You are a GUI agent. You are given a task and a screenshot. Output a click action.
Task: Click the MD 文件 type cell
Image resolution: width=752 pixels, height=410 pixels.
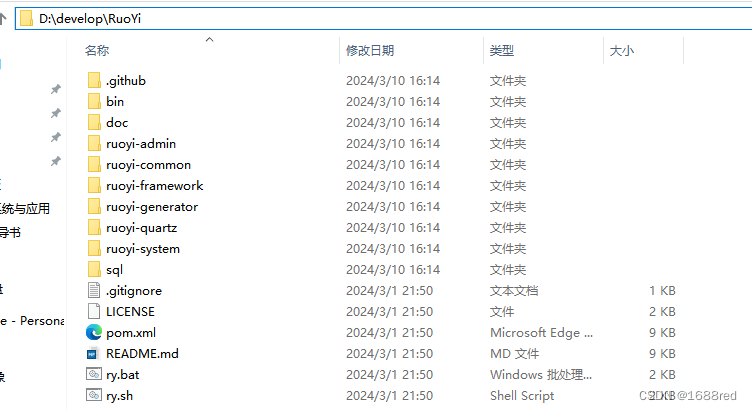(x=515, y=354)
